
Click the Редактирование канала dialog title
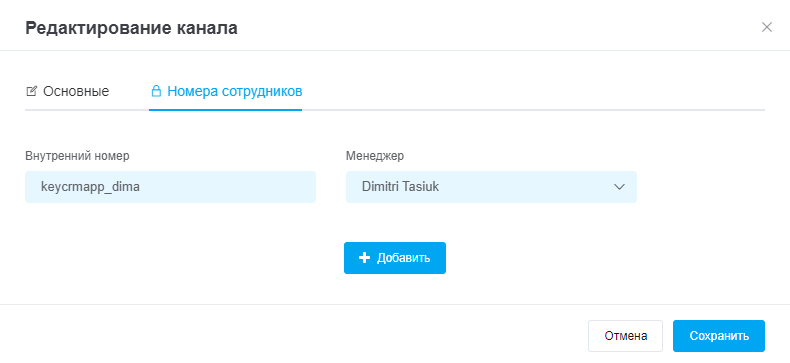(131, 28)
